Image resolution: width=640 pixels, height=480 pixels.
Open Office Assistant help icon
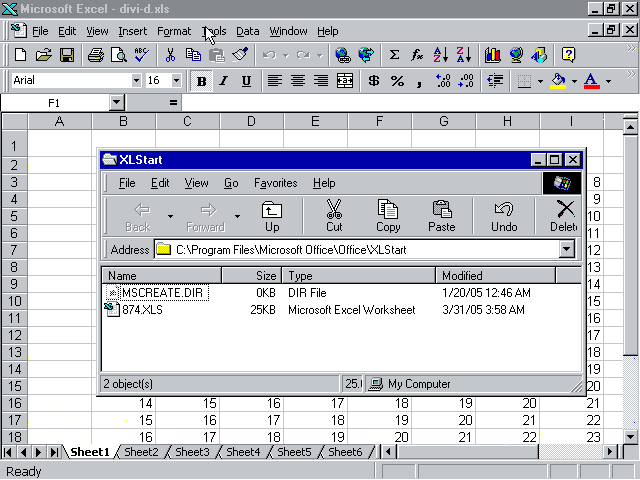pos(568,55)
